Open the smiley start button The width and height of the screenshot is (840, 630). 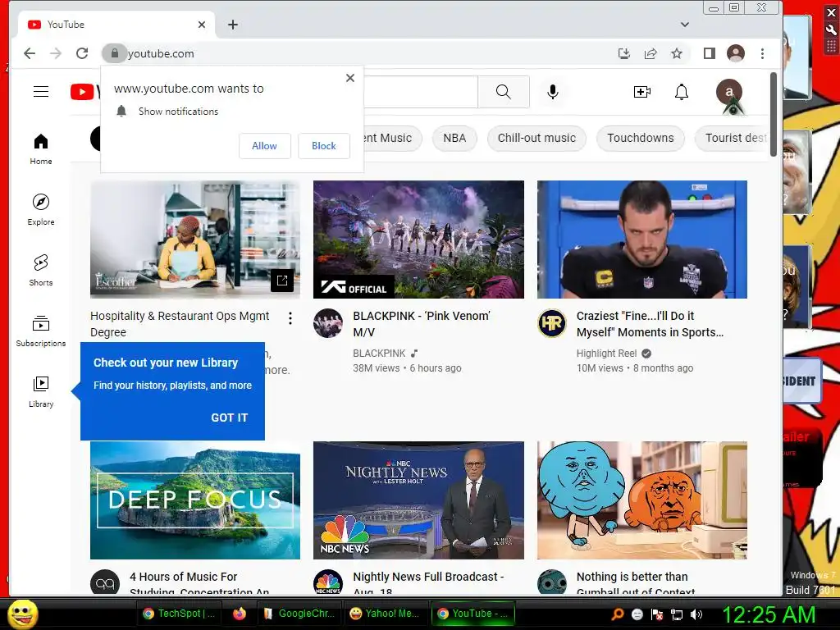pyautogui.click(x=24, y=614)
